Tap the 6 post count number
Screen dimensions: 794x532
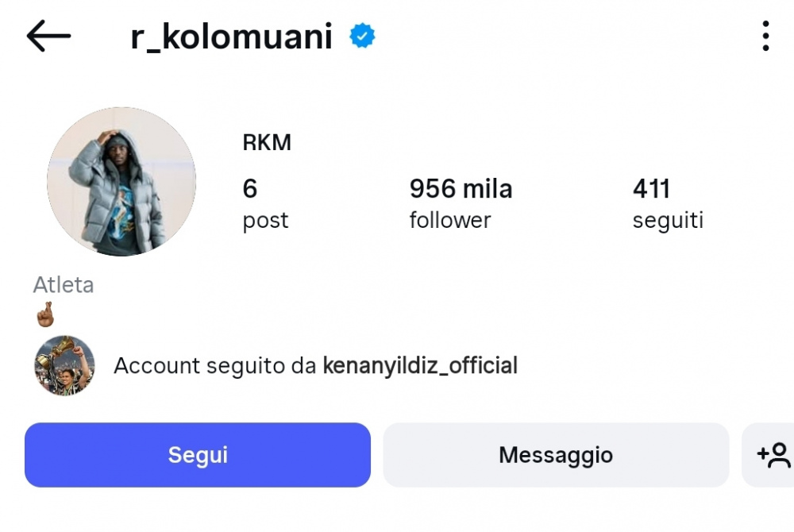pyautogui.click(x=250, y=189)
